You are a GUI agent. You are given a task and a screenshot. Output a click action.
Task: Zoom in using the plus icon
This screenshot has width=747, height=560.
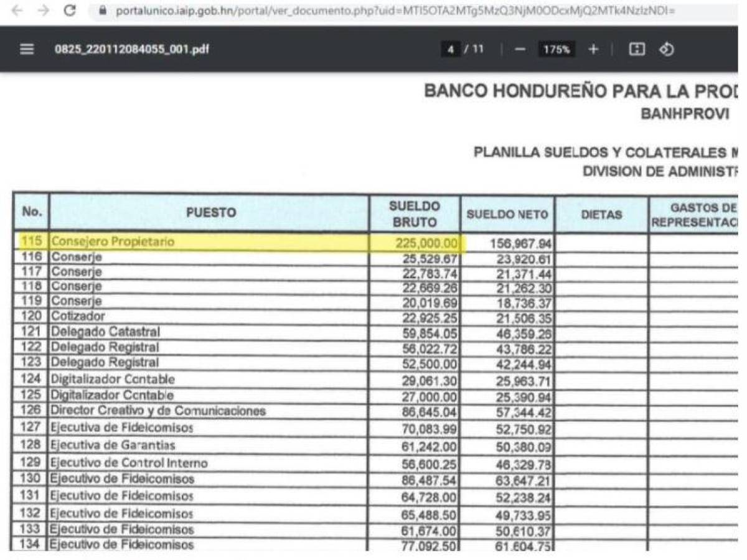(593, 50)
